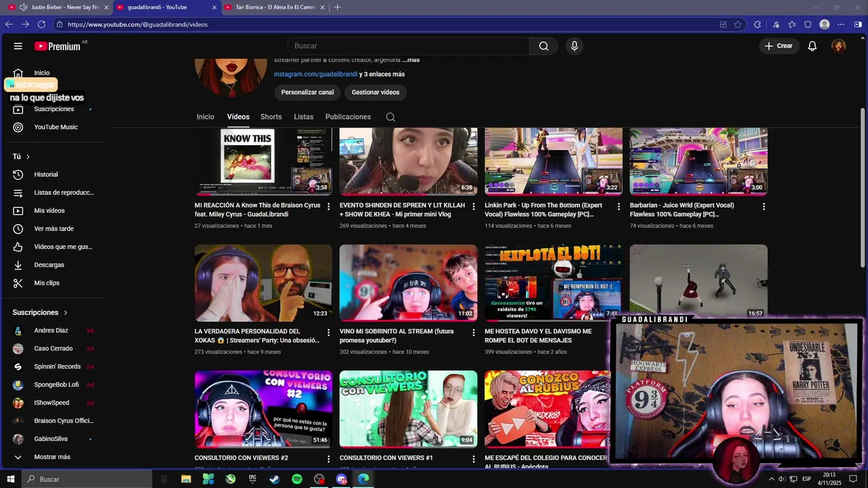This screenshot has height=488, width=868.
Task: Click the search magnifier button
Action: [x=544, y=46]
